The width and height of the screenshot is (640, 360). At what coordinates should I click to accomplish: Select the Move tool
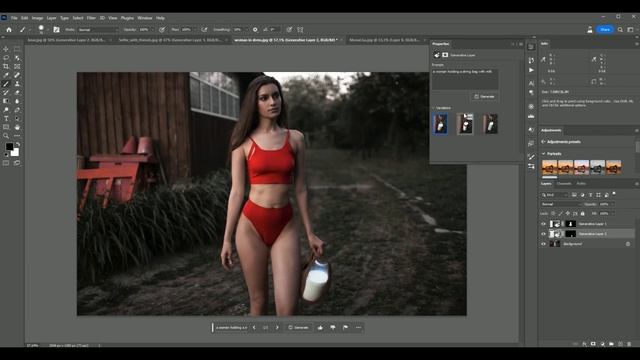pyautogui.click(x=6, y=49)
